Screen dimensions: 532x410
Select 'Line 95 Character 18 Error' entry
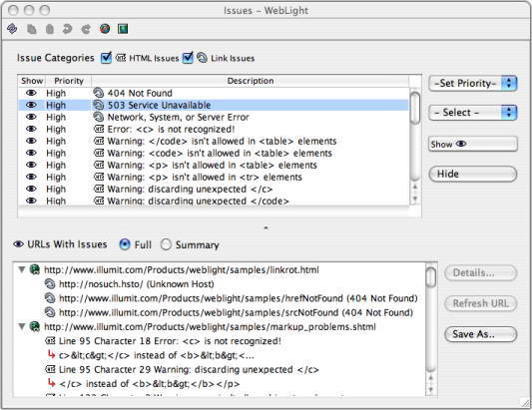point(170,341)
